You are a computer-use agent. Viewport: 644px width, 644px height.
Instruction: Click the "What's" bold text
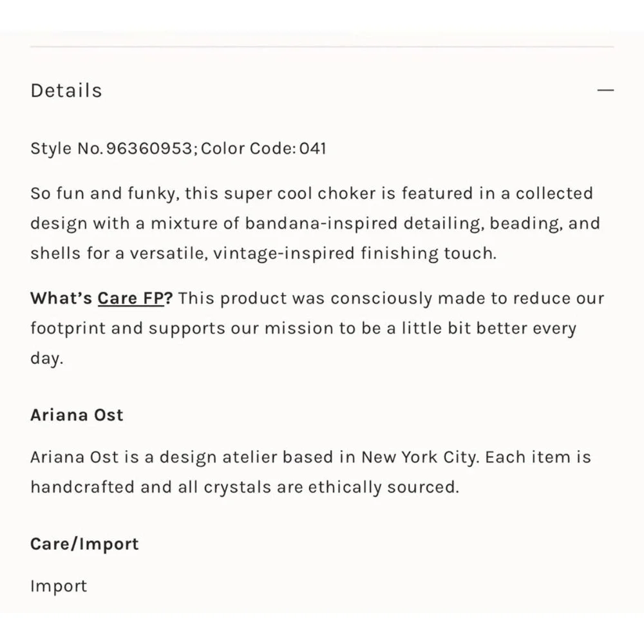61,298
